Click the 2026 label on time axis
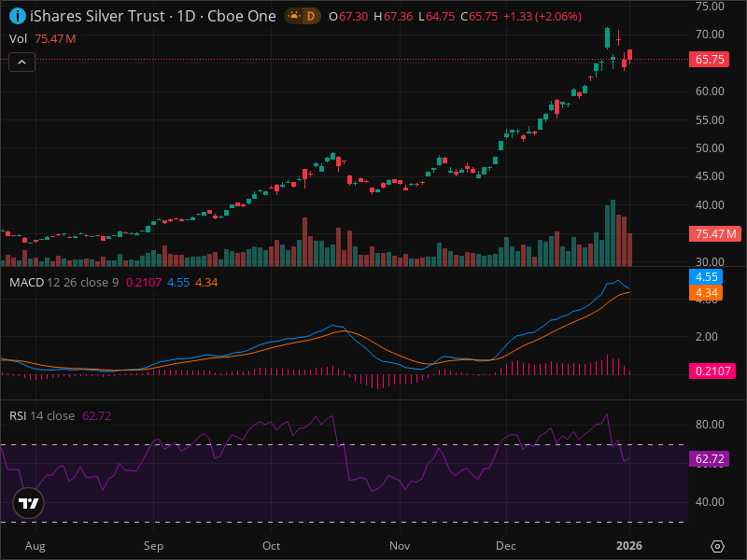The image size is (747, 560). pos(628,546)
